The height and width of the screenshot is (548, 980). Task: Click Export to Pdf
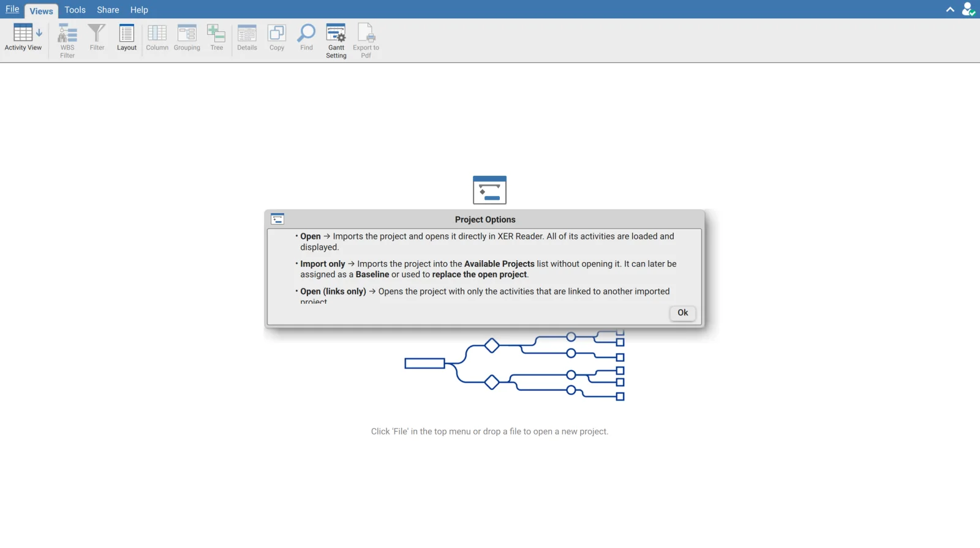coord(366,40)
